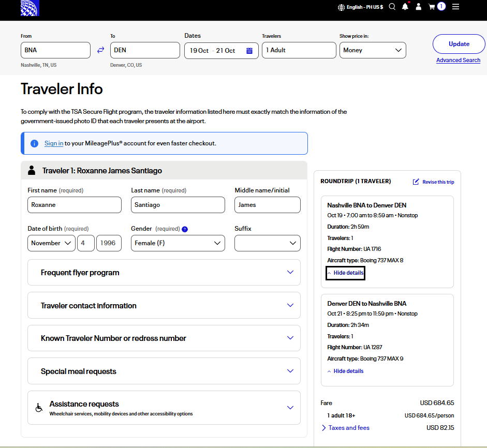The width and height of the screenshot is (487, 448).
Task: Open the account profile icon
Action: 419,7
